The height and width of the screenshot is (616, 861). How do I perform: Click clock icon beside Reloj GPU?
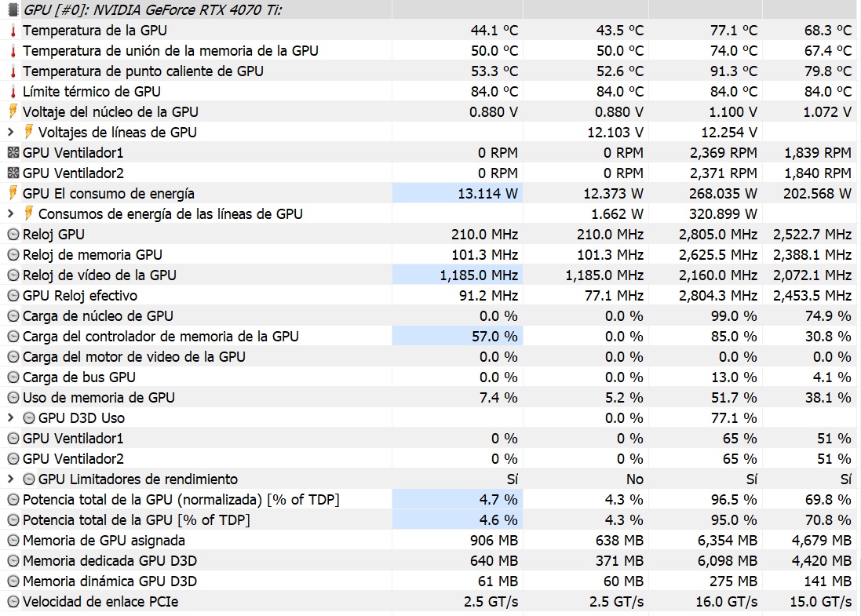click(13, 235)
